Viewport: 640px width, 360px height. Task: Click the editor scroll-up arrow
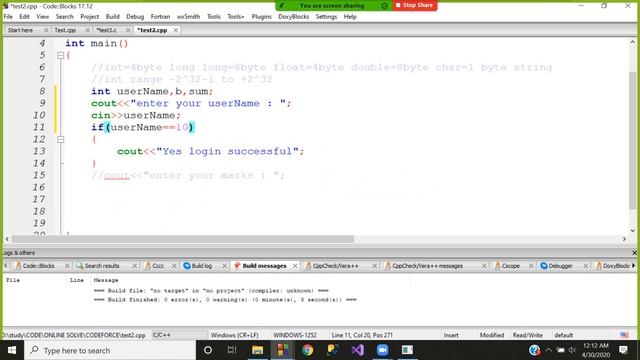click(x=633, y=42)
